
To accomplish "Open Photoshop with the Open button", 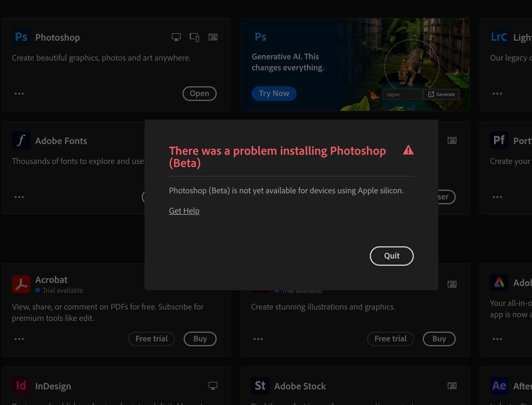I will (x=199, y=93).
